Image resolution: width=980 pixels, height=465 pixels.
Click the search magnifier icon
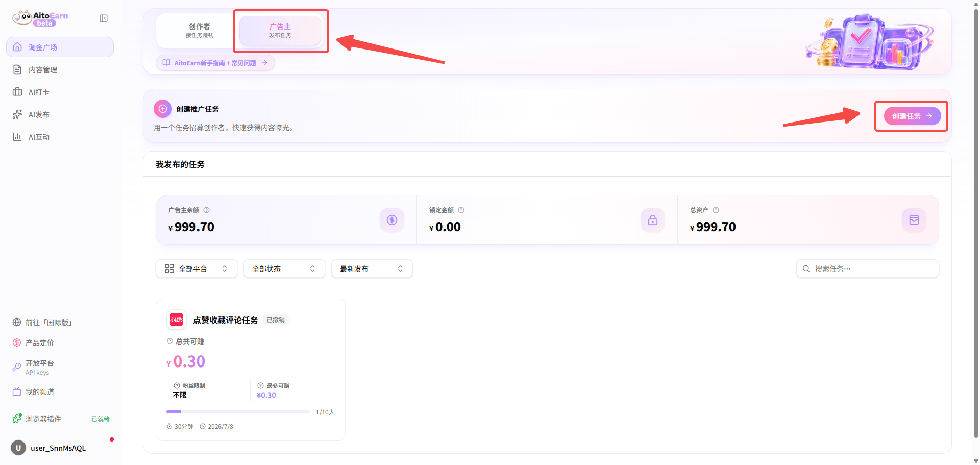coord(806,268)
